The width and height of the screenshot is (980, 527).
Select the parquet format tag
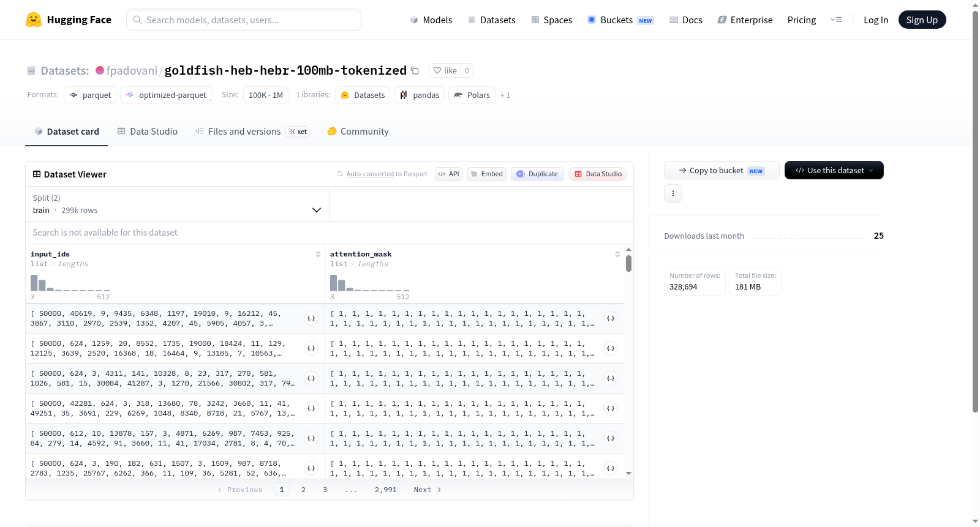pos(90,95)
